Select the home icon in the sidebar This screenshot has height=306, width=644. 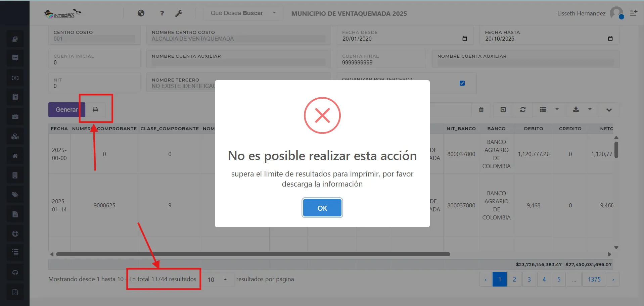click(x=15, y=155)
